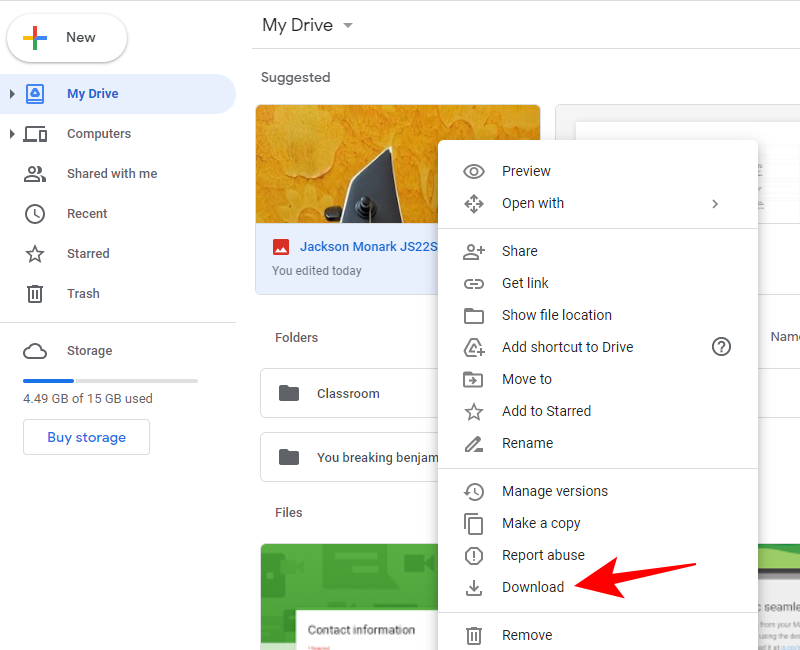The width and height of the screenshot is (800, 650).
Task: Click the Buy storage button
Action: (x=86, y=437)
